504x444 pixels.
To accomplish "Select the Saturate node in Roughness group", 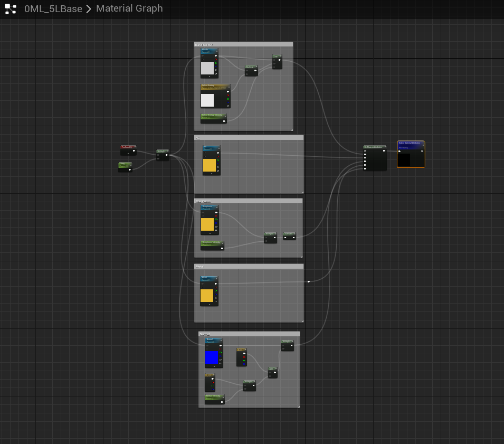I will click(289, 233).
